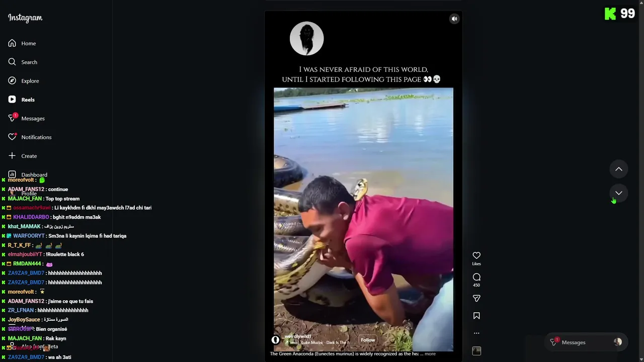Viewport: 644px width, 362px height.
Task: Open the weirdlywild1 profile link
Action: tap(298, 336)
